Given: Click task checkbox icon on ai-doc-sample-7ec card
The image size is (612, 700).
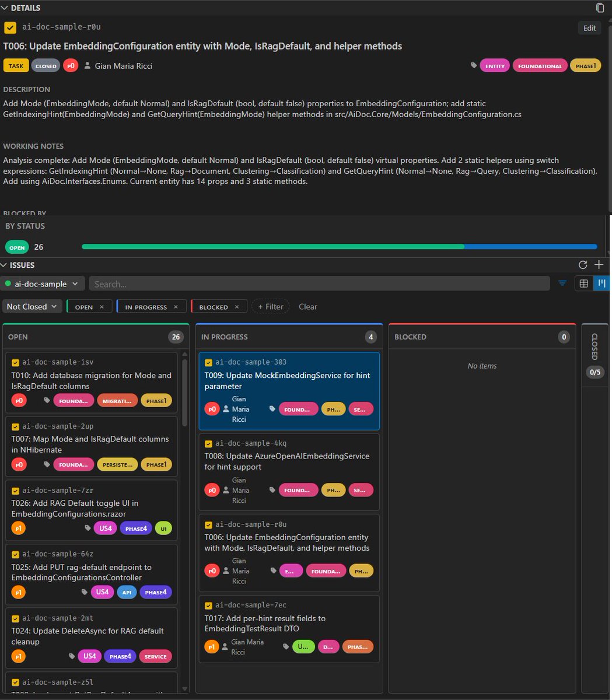Looking at the screenshot, I should (x=208, y=605).
